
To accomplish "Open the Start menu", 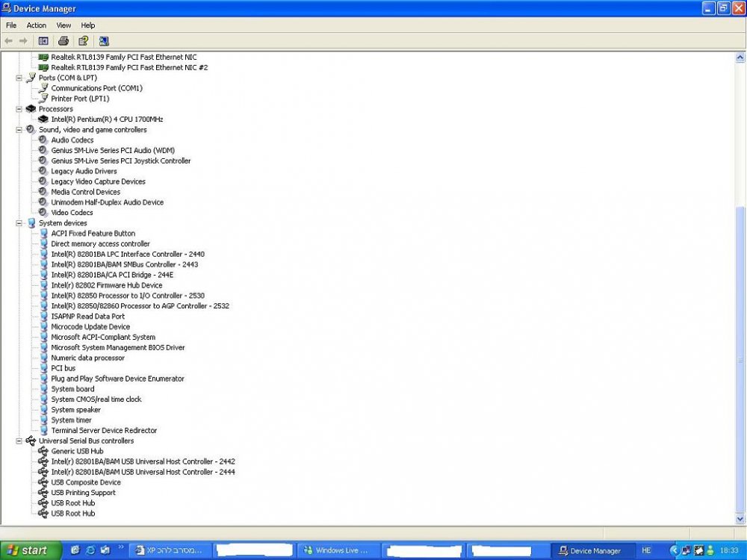I will pyautogui.click(x=31, y=550).
